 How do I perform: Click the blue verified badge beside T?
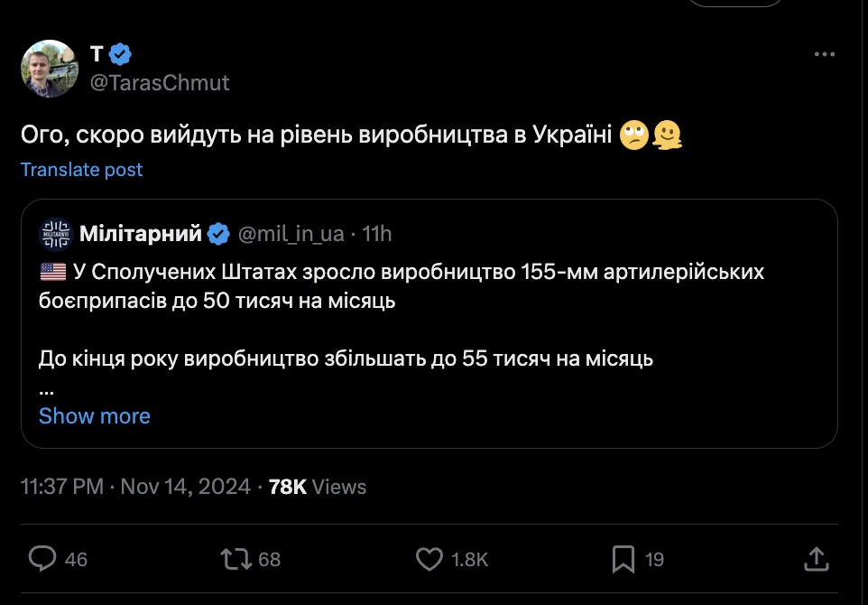tap(120, 54)
